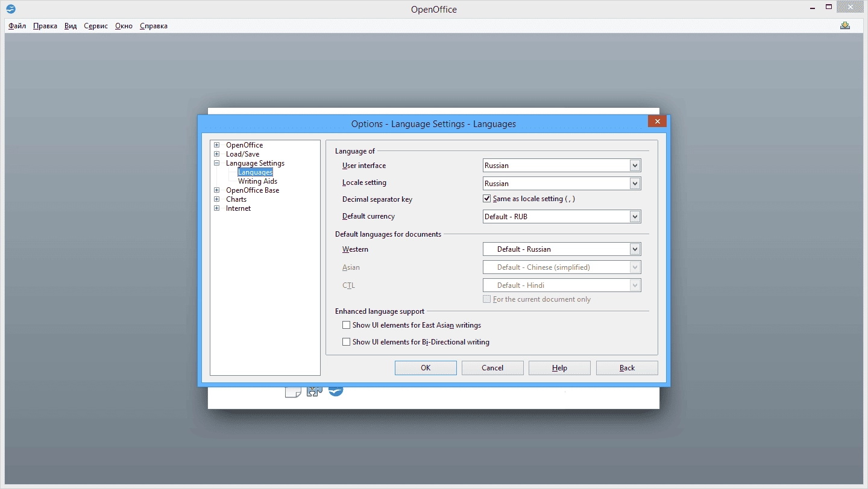Click the OpenOffice logo in the title bar
Viewport: 868px width, 489px height.
coord(10,9)
